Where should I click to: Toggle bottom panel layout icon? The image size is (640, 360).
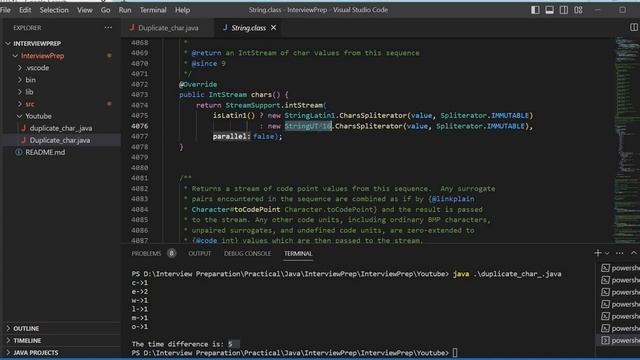point(549,10)
